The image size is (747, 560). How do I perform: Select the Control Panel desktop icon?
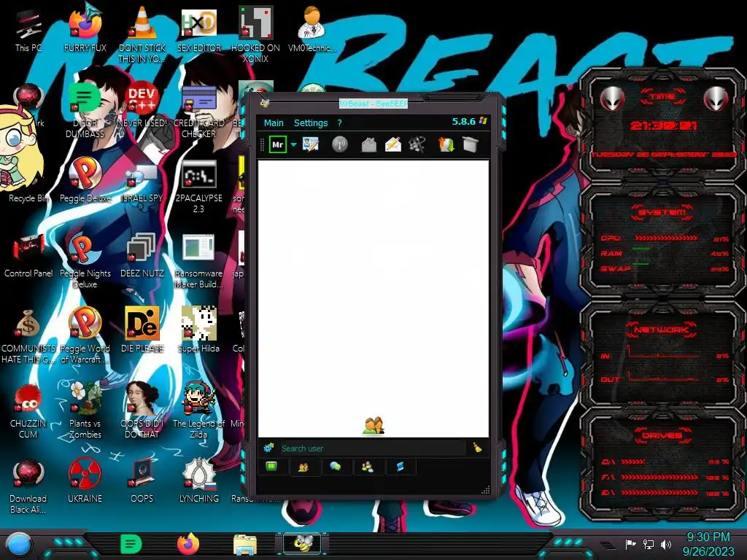pos(28,256)
